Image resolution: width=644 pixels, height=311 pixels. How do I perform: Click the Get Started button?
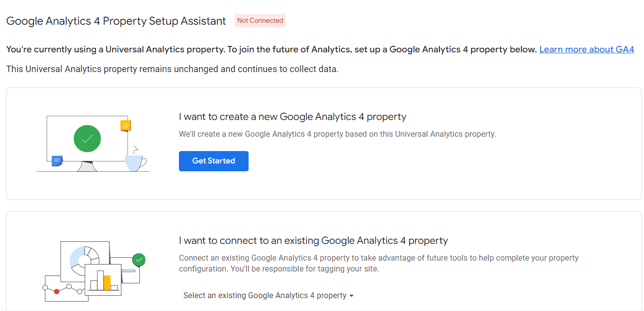point(214,161)
